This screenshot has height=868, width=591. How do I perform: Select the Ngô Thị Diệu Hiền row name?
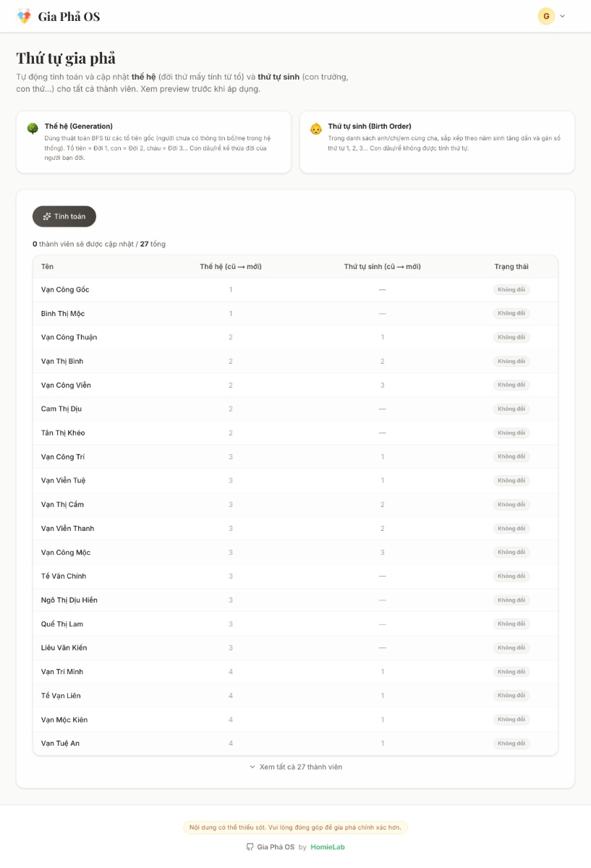click(69, 600)
